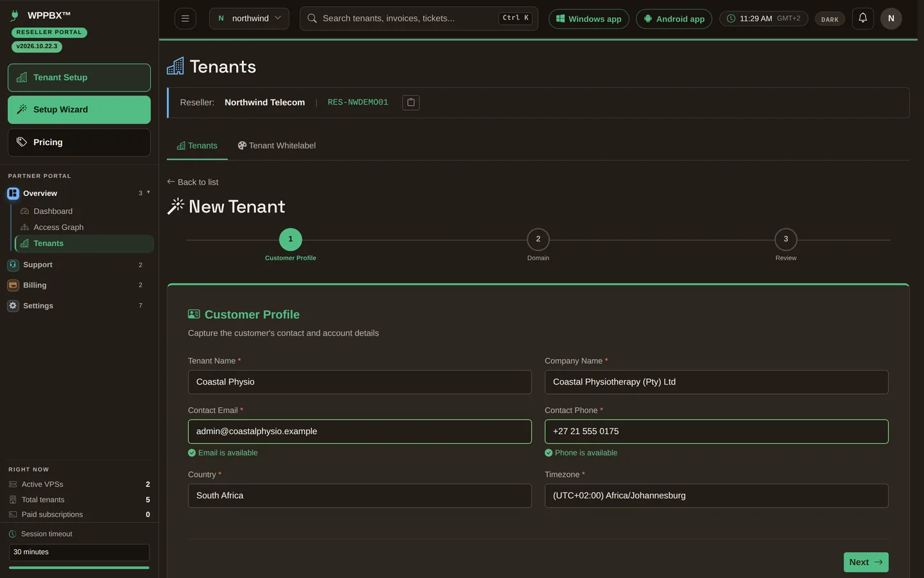
Task: Jump to step 3 Review
Action: pos(785,240)
